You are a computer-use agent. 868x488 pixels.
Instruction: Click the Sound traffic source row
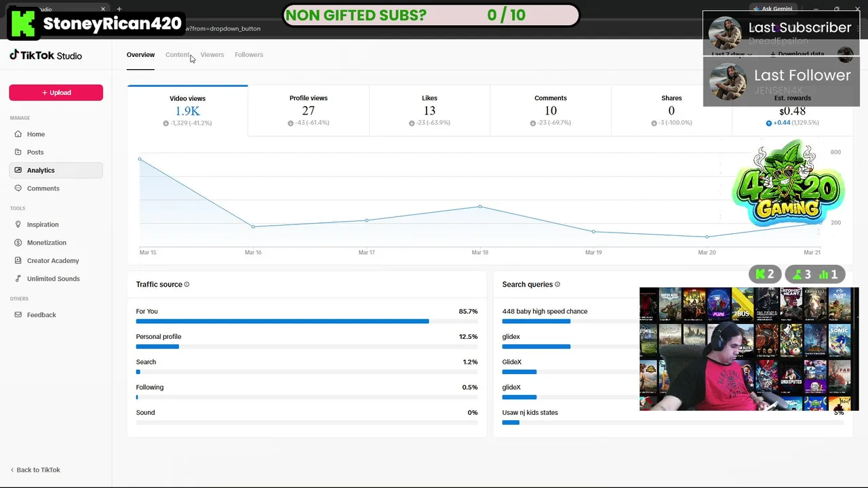307,417
